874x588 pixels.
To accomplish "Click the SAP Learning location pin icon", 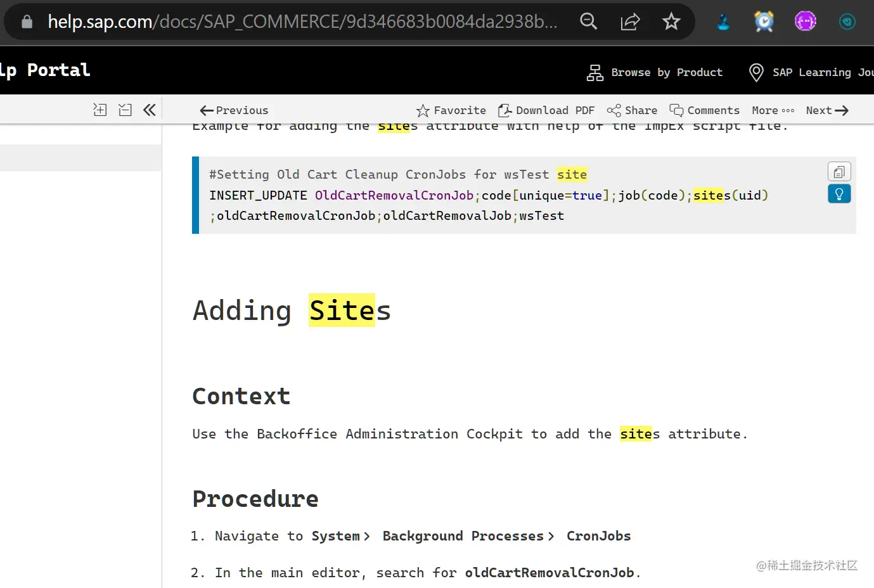I will tap(756, 72).
